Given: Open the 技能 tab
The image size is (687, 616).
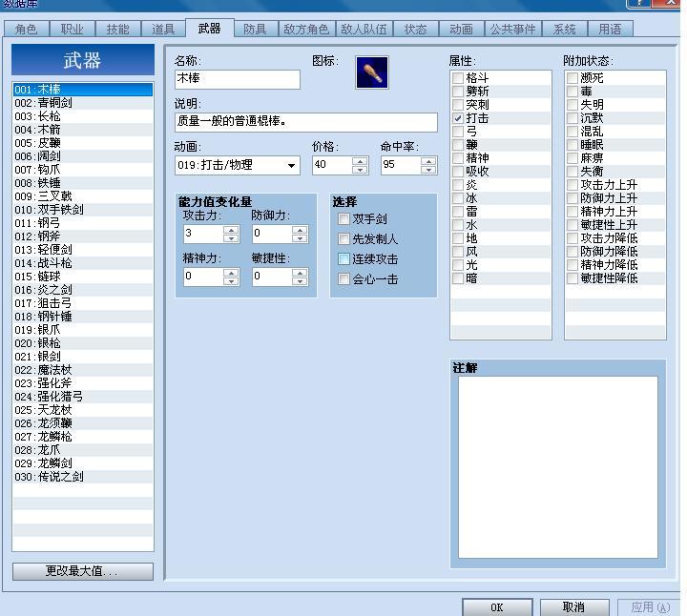Looking at the screenshot, I should coord(117,30).
